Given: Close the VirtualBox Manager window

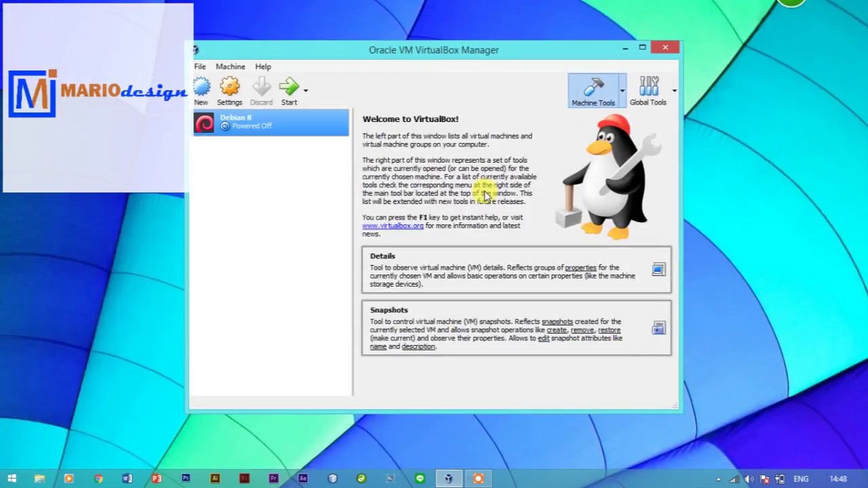Looking at the screenshot, I should click(x=665, y=47).
